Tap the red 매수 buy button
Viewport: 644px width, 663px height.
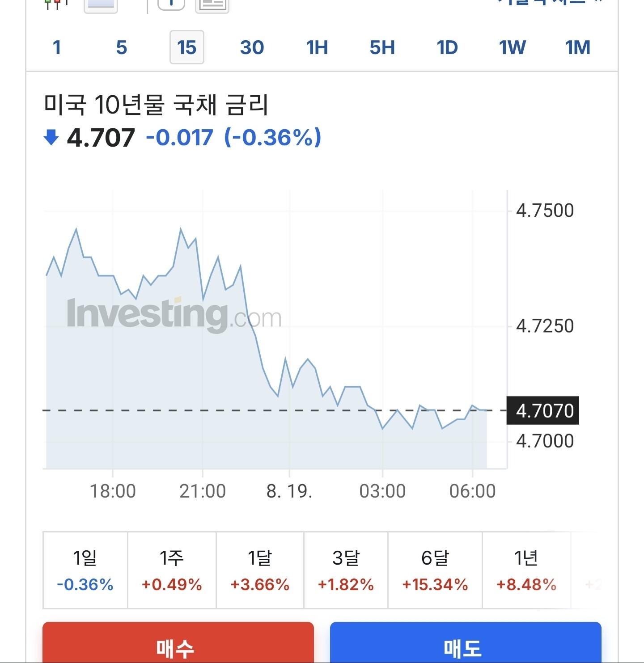[x=178, y=643]
